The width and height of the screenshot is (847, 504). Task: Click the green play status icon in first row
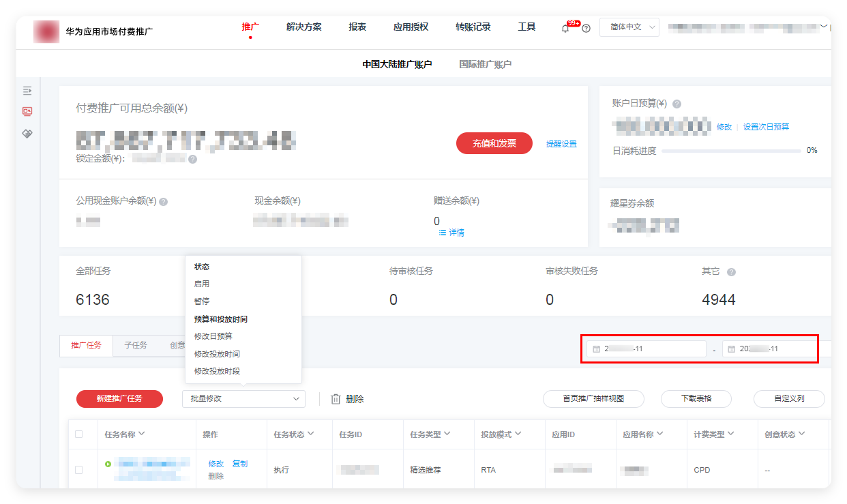108,464
